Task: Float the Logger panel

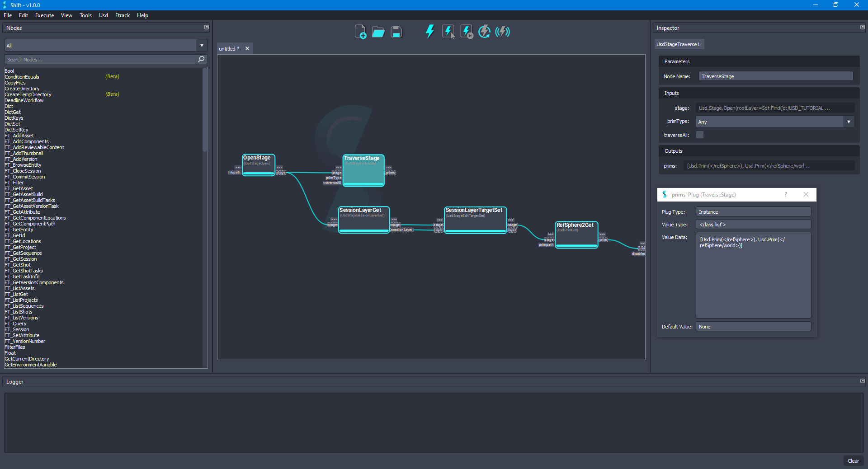Action: pos(862,381)
